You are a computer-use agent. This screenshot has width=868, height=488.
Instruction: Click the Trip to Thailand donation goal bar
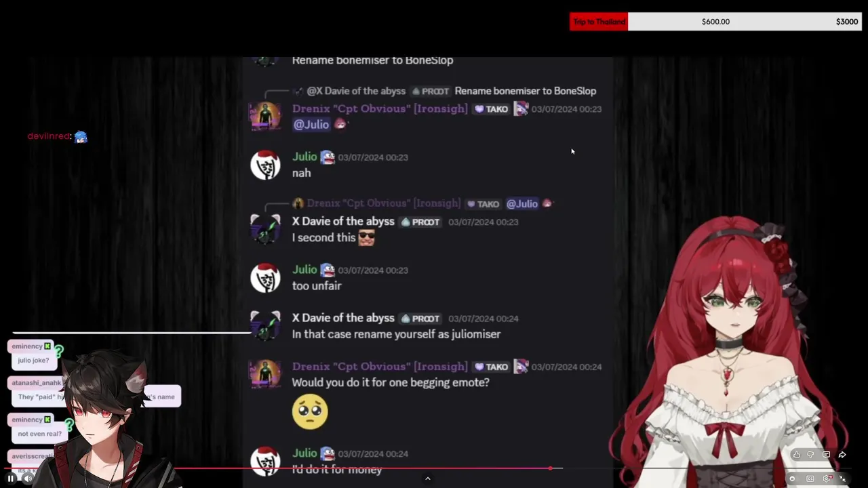coord(715,22)
